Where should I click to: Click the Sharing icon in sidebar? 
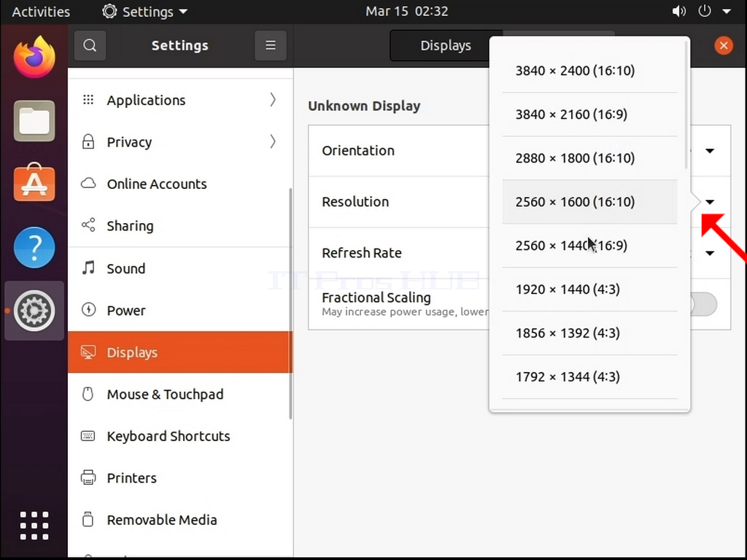pos(88,225)
